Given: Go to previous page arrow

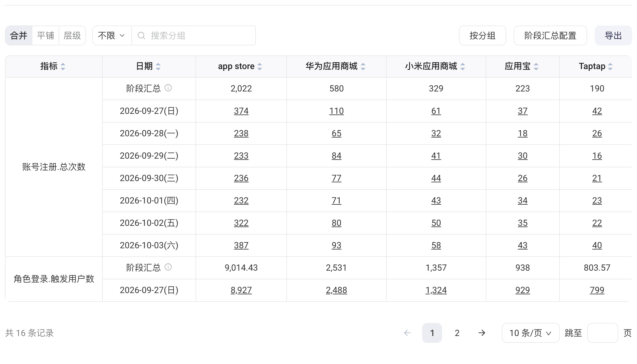Looking at the screenshot, I should click(x=407, y=333).
